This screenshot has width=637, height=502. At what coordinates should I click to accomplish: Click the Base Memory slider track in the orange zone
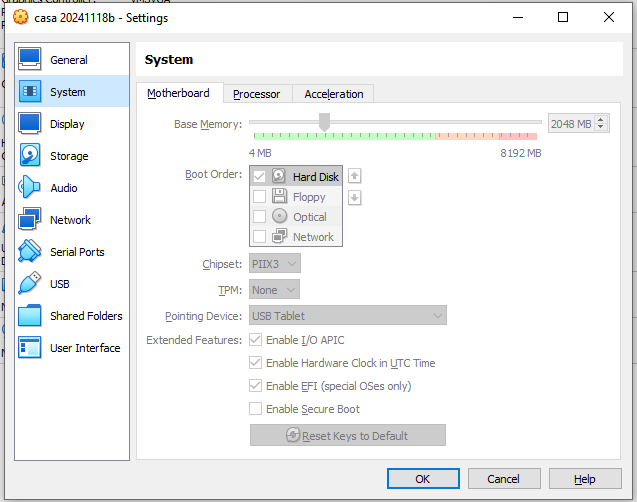[467, 136]
